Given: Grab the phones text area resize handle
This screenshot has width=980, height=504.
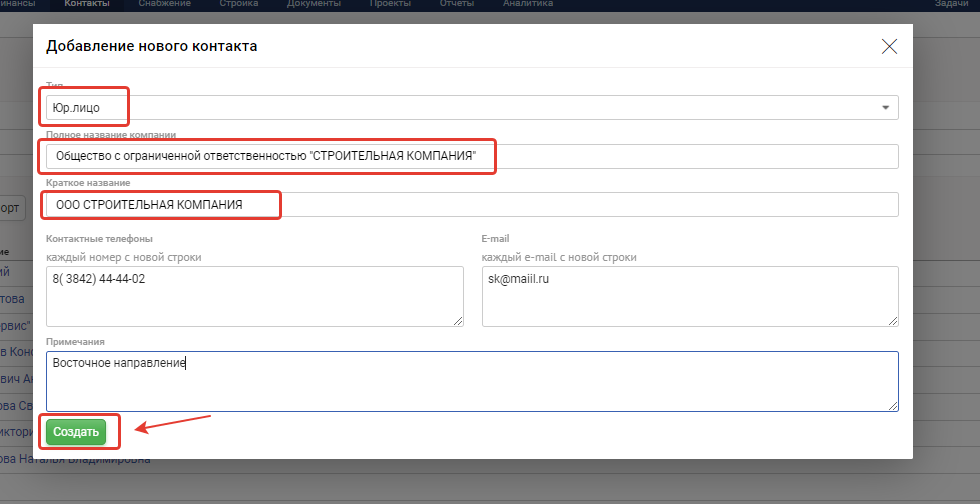Looking at the screenshot, I should pos(459,321).
